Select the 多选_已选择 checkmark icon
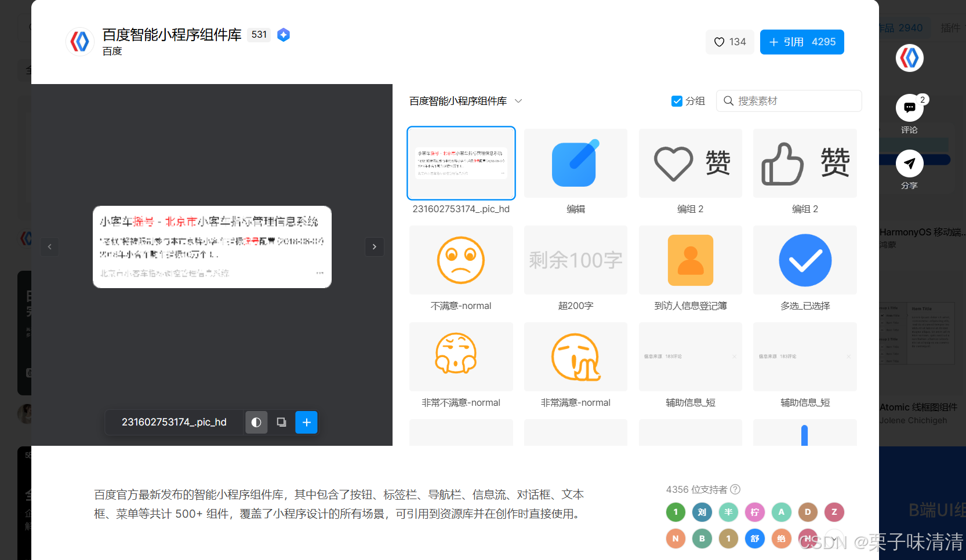The image size is (966, 560). (805, 260)
